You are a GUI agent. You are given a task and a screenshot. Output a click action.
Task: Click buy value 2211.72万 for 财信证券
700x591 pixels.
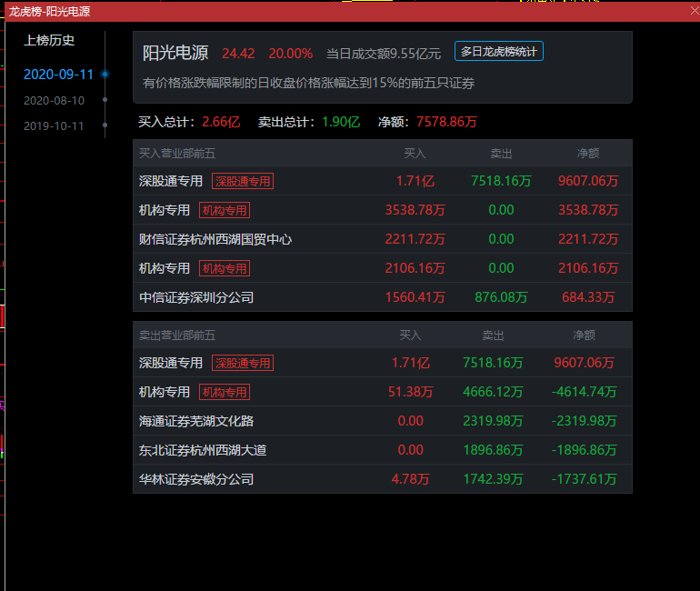[415, 239]
